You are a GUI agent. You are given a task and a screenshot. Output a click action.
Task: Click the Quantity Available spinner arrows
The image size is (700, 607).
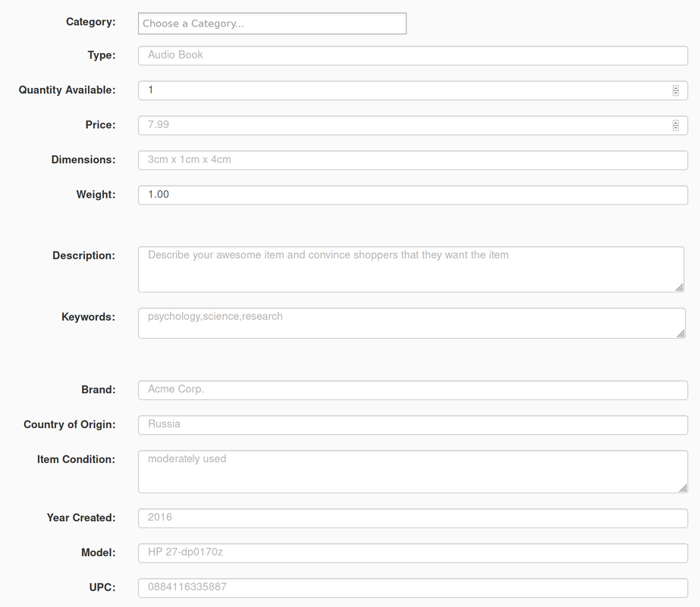[x=675, y=90]
